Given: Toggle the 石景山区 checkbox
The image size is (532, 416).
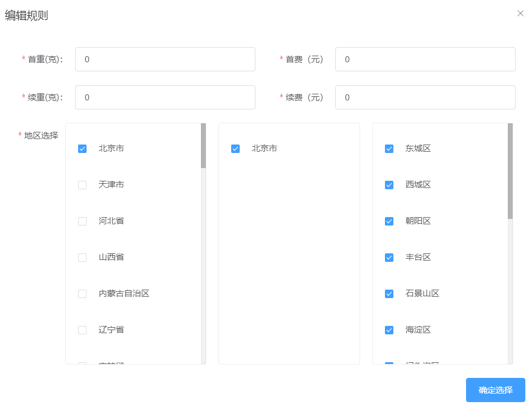Looking at the screenshot, I should tap(389, 294).
